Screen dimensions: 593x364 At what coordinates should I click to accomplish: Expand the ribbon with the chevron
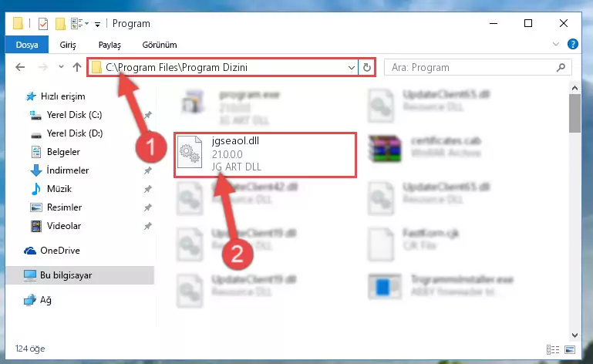click(555, 44)
